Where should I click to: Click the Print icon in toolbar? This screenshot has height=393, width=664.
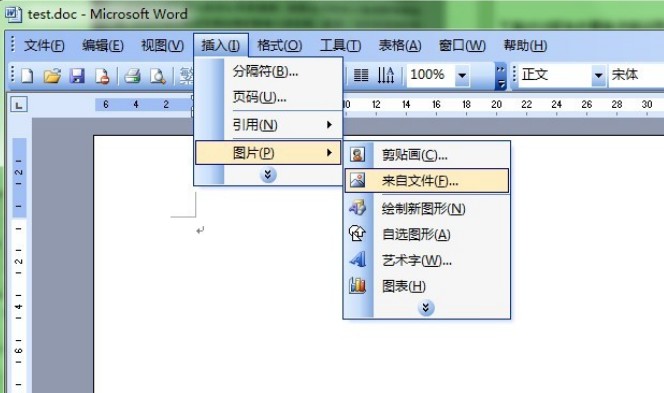pyautogui.click(x=133, y=76)
